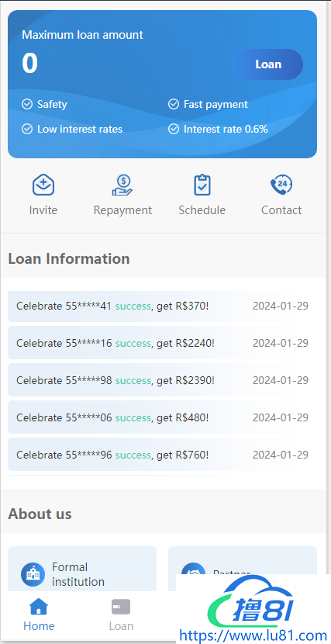Tap the Loan wallet icon in bottom bar
This screenshot has height=644, width=331.
(121, 607)
